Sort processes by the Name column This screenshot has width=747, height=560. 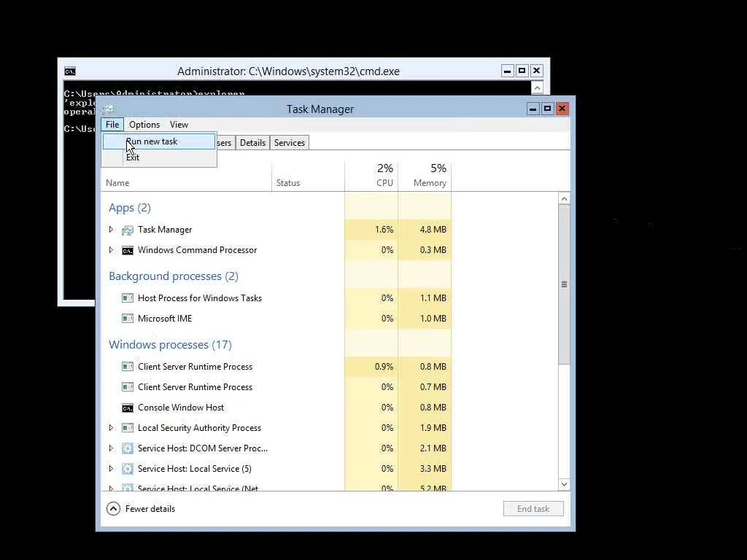(x=186, y=176)
